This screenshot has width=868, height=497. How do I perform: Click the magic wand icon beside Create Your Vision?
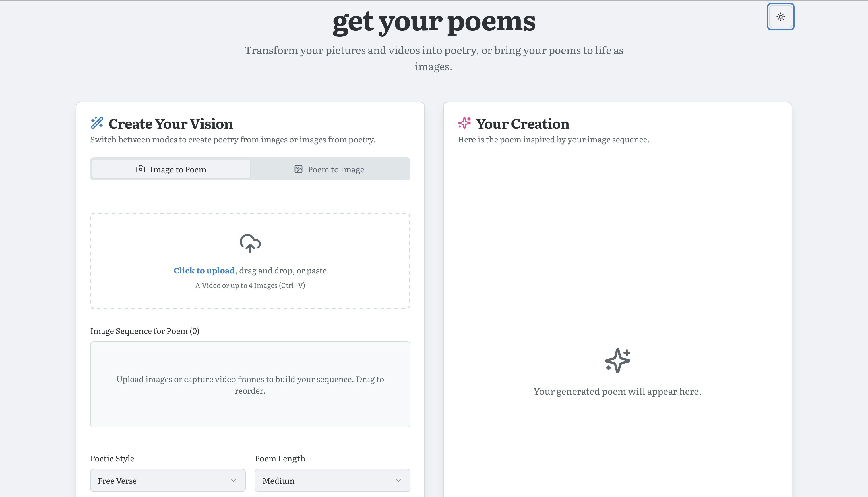point(97,123)
